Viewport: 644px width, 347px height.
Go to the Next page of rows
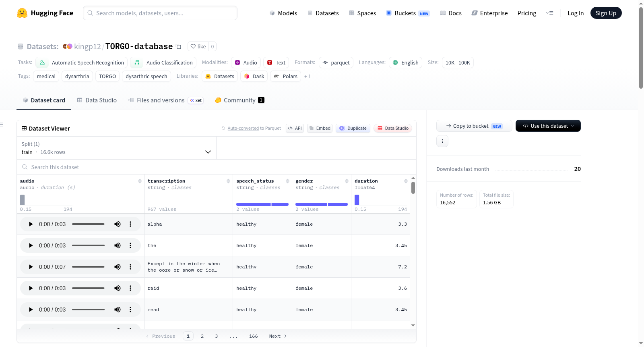tap(278, 336)
